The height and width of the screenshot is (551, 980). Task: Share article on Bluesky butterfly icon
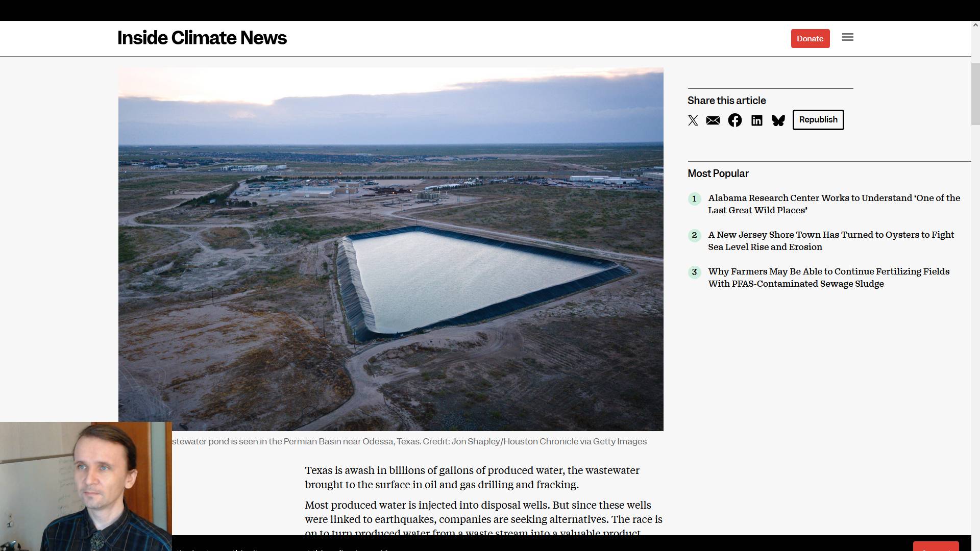click(x=778, y=120)
